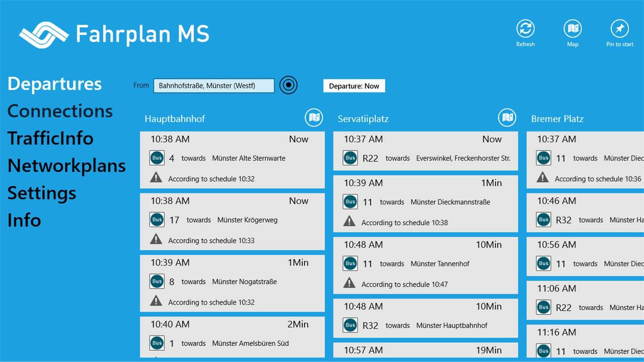Click Bus icon for Bremer Platz 10:37 line 11
644x362 pixels.
pyautogui.click(x=543, y=158)
